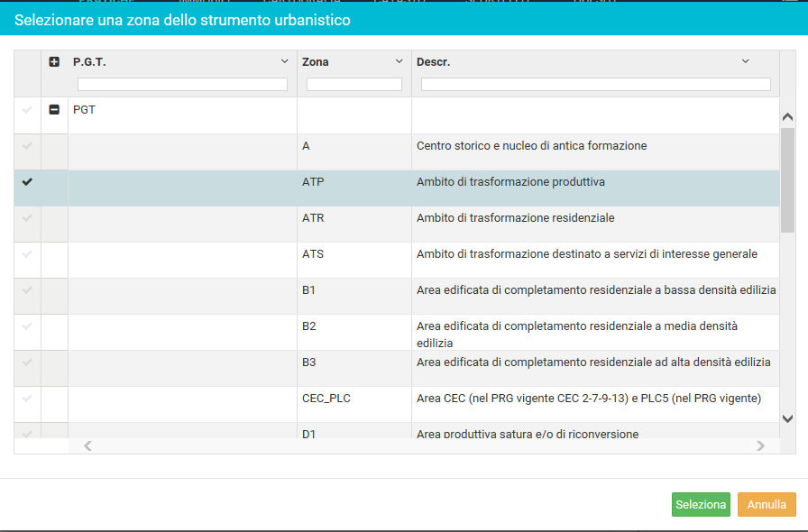The width and height of the screenshot is (808, 532).
Task: Open the P.G.T. column filter dropdown
Action: pyautogui.click(x=284, y=61)
